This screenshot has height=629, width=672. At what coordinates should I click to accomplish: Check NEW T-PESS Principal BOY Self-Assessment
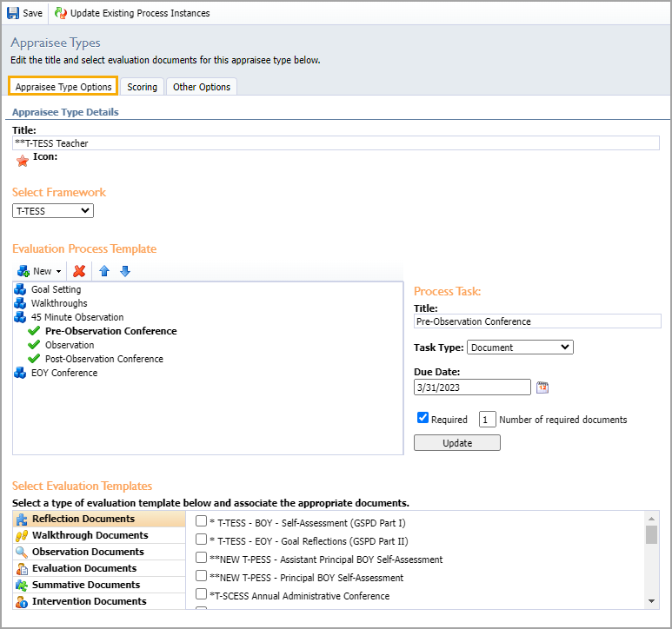tap(201, 575)
